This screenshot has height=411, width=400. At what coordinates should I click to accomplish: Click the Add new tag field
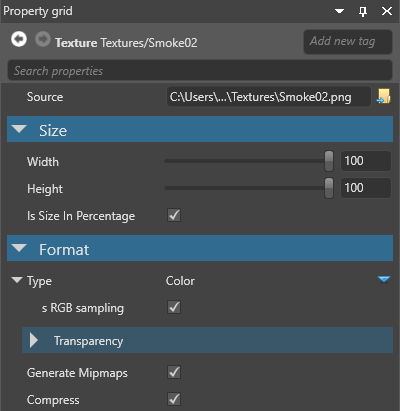click(x=348, y=42)
